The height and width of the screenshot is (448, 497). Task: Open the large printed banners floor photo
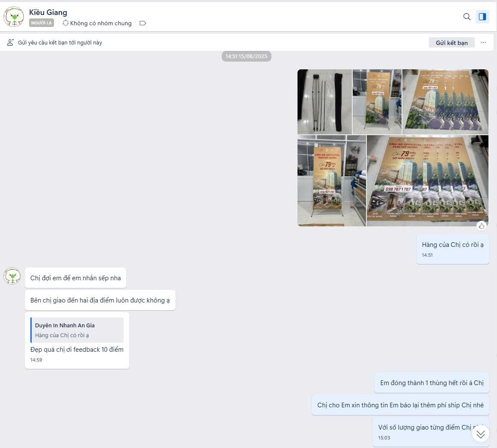point(427,181)
